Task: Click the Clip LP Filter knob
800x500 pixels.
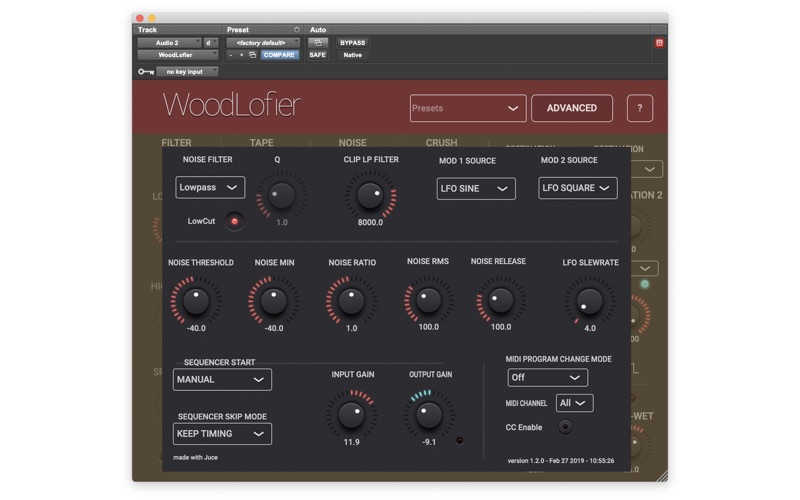Action: (x=370, y=196)
